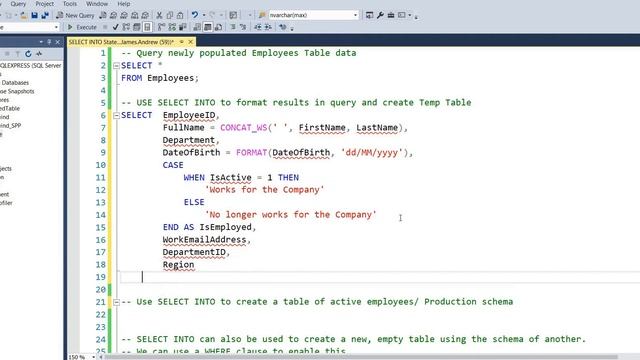Click the New Query button
Image resolution: width=640 pixels, height=360 pixels.
tap(75, 16)
